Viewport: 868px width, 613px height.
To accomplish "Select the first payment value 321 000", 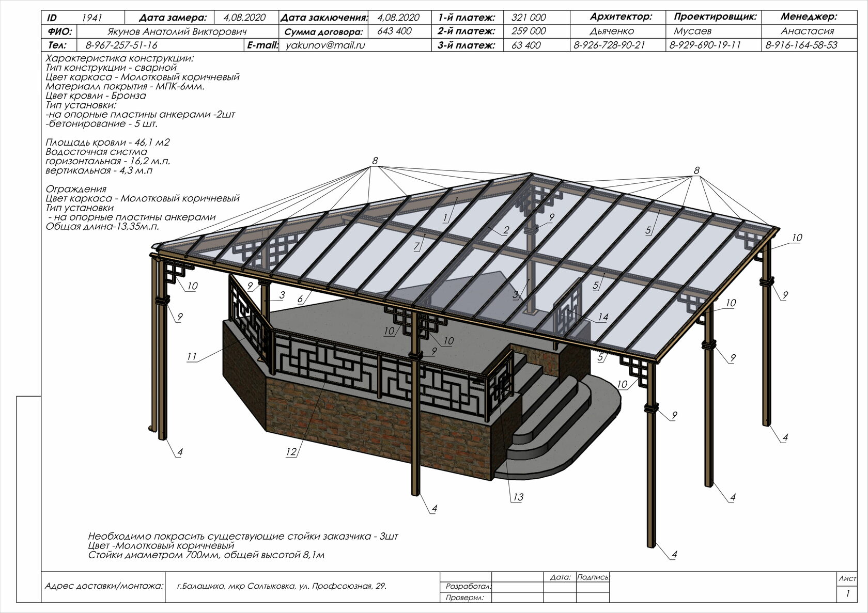I will [528, 18].
